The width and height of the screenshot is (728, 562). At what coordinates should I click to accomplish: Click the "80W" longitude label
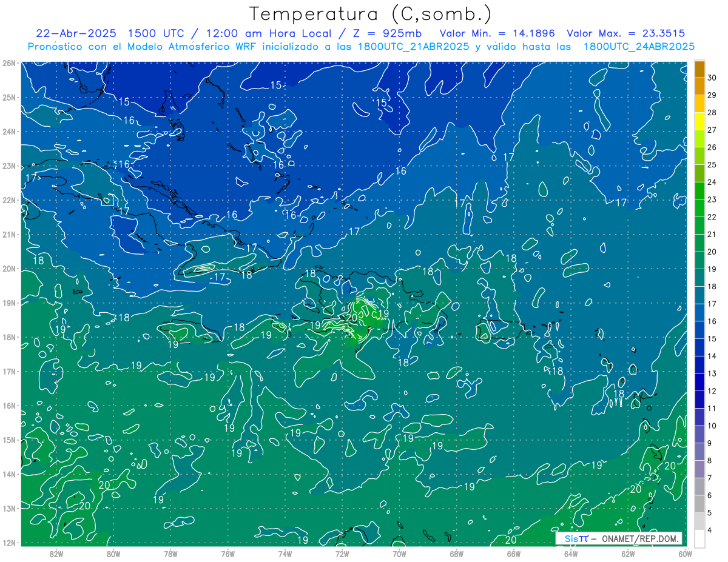pyautogui.click(x=113, y=554)
